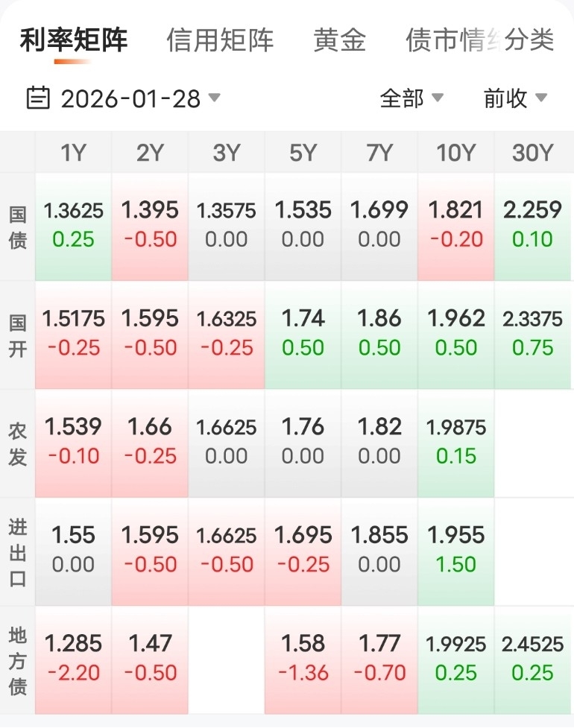Click the calendar icon beside the date
The width and height of the screenshot is (574, 728).
point(37,98)
